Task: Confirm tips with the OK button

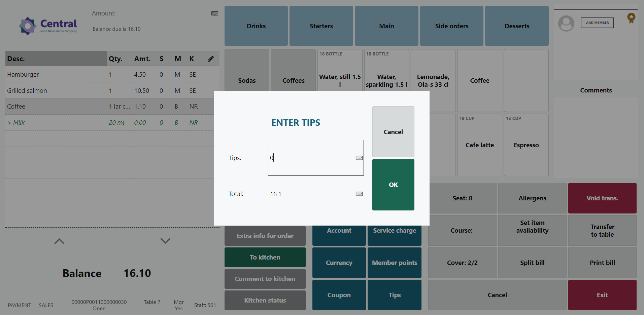Action: click(393, 185)
